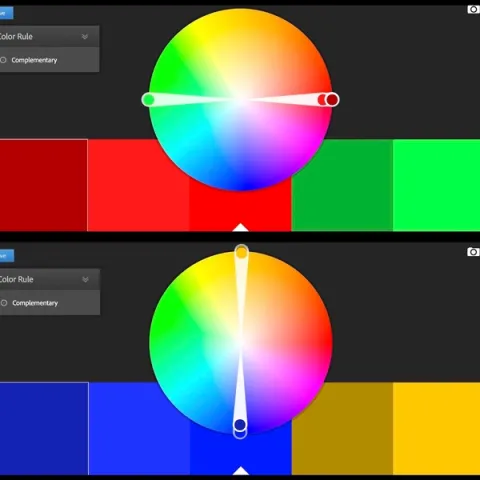Select the second red swatch in the top palette
This screenshot has width=480, height=480.
point(139,185)
